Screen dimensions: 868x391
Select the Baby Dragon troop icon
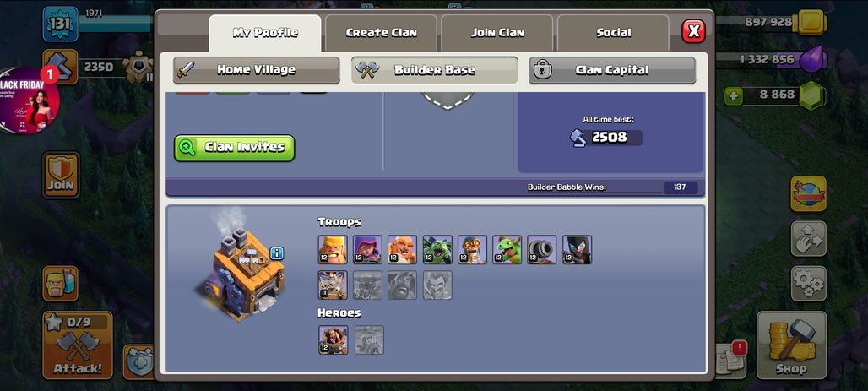507,249
